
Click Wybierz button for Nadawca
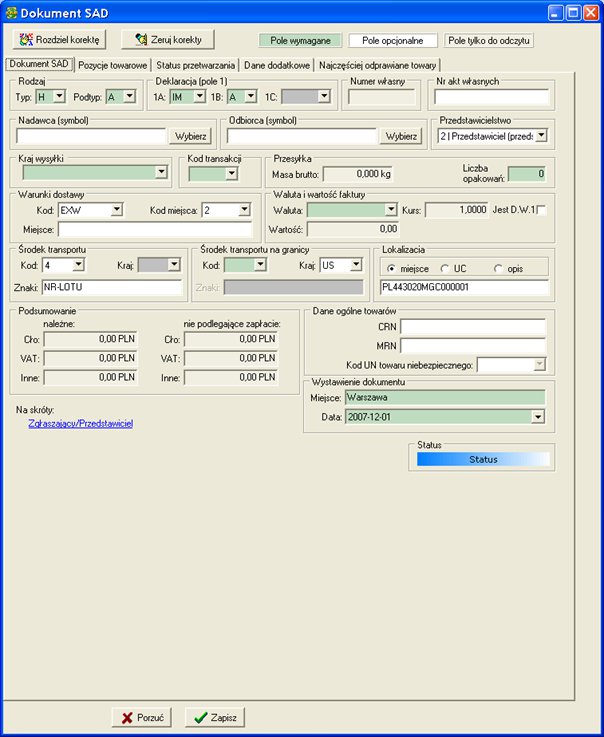pos(190,136)
